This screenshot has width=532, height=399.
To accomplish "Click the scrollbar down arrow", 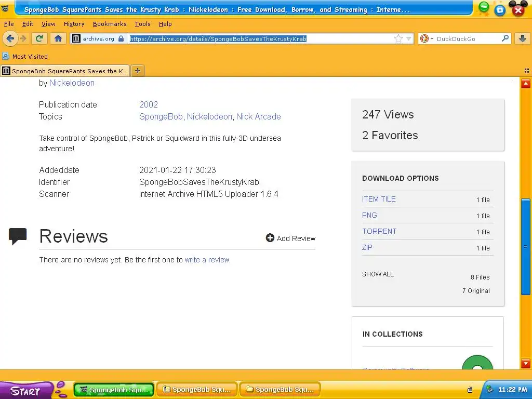I will tap(526, 363).
